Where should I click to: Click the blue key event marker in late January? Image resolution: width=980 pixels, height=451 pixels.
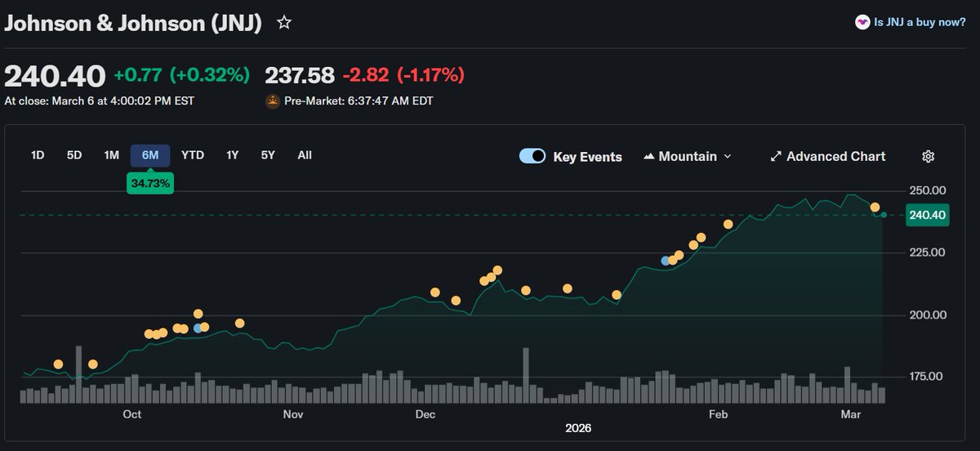[x=666, y=261]
